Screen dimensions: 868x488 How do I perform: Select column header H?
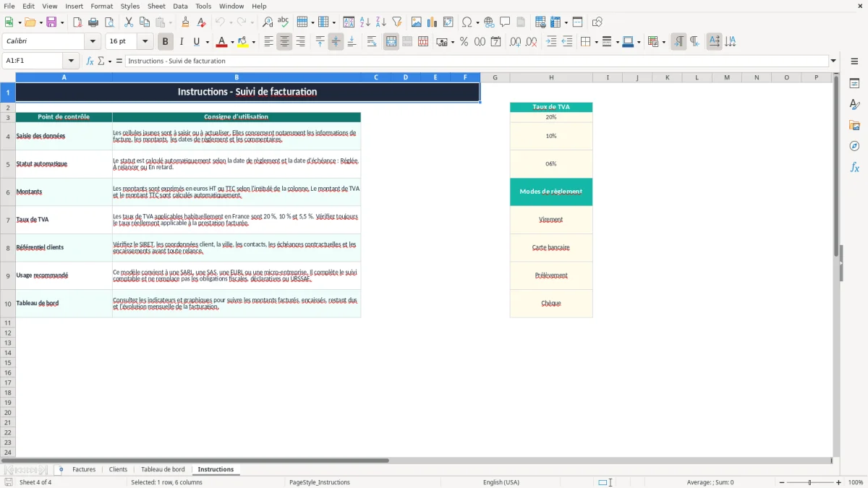pyautogui.click(x=551, y=77)
